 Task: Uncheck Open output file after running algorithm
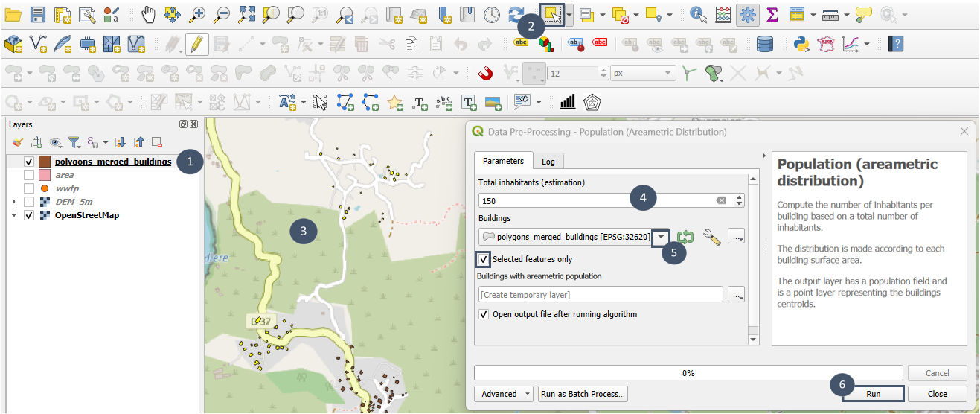[484, 314]
